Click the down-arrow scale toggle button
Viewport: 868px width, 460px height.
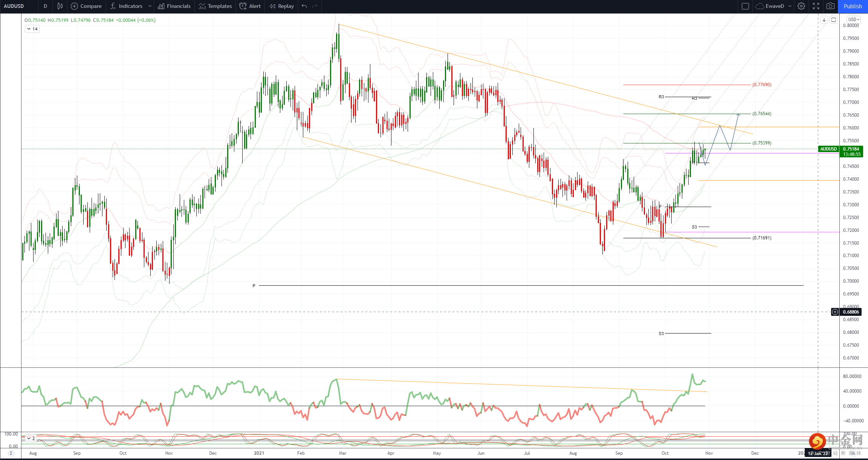tap(824, 20)
